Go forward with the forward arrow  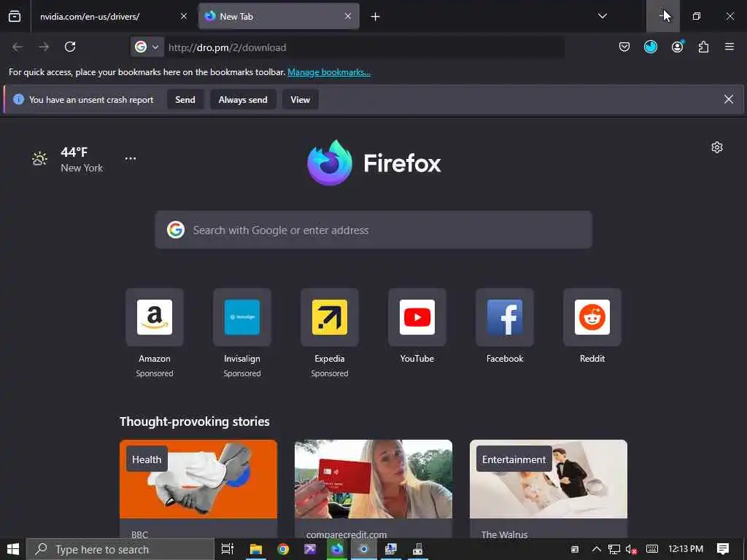[44, 47]
